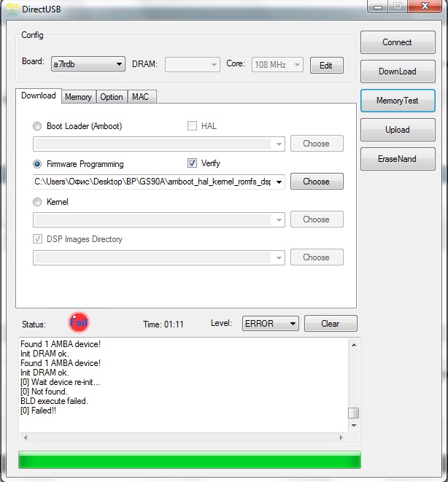Start the MemoryTest button

397,101
